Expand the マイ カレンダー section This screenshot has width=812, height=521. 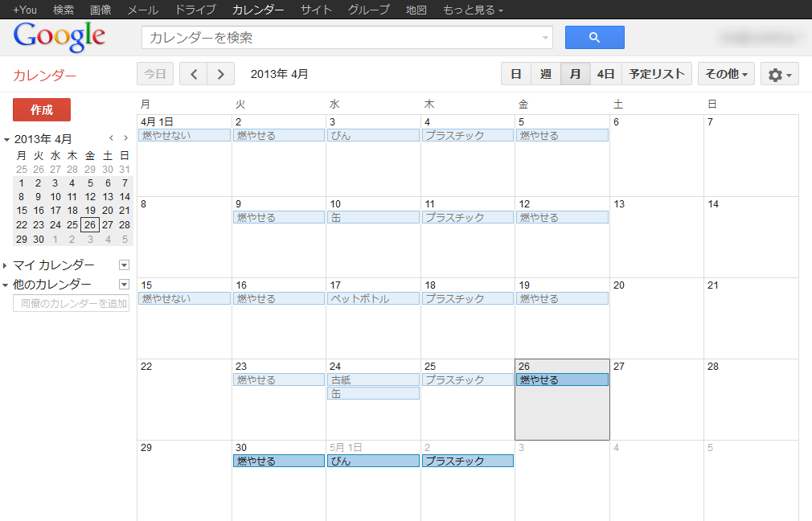6,265
